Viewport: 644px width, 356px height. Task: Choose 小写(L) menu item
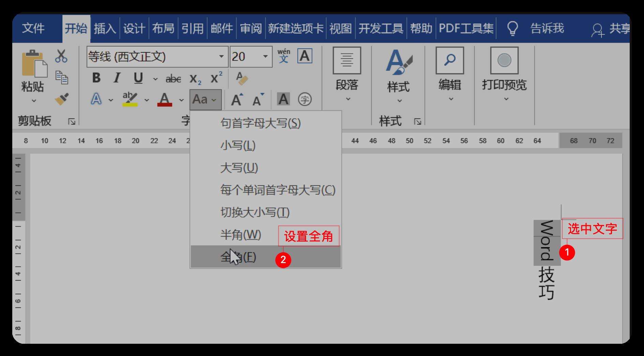point(266,145)
